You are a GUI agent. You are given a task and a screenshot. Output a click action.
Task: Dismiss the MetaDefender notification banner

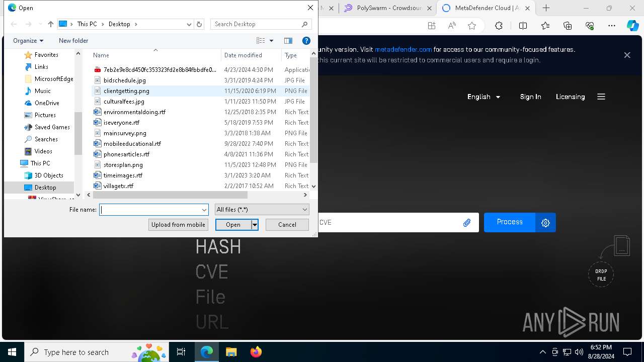(627, 55)
